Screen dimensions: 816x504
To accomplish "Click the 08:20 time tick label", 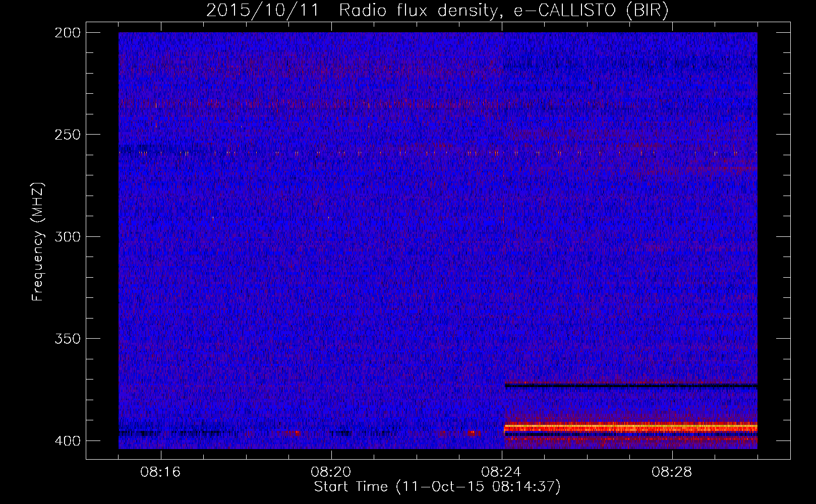I will point(331,472).
